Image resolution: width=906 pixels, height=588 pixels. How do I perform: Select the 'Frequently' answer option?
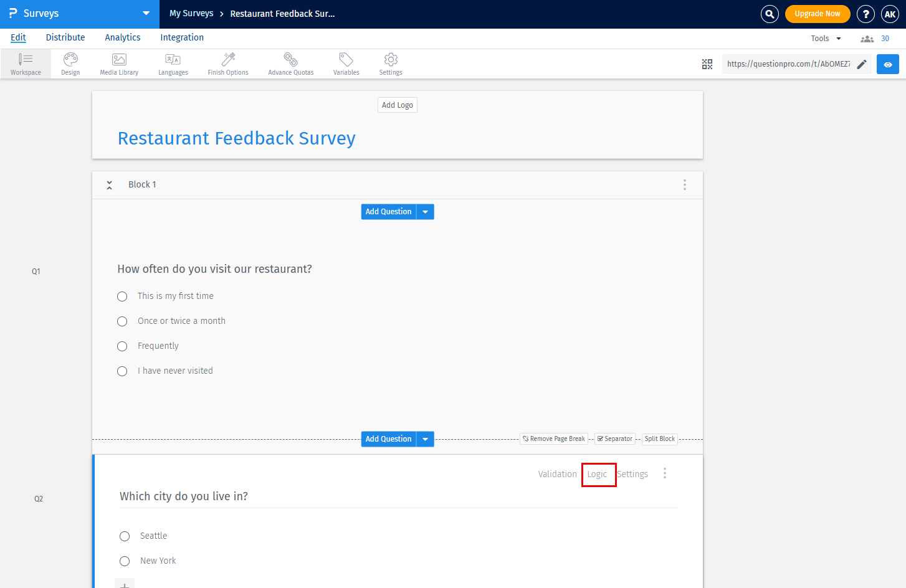(122, 346)
